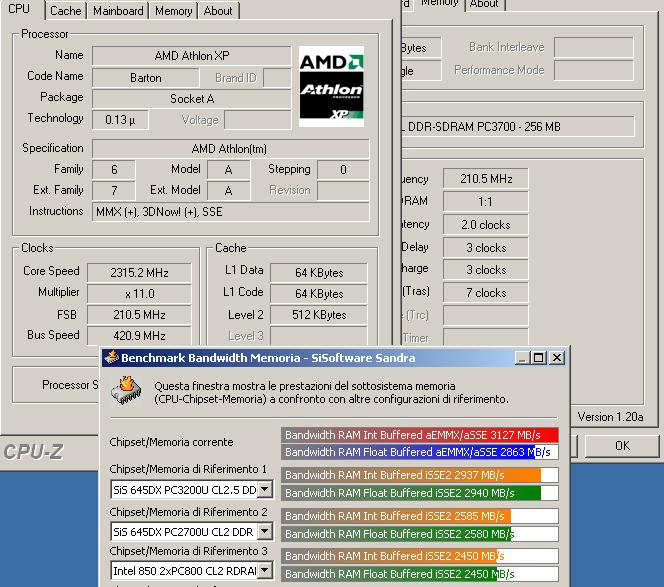Expand SiS 645DX PC2700U reference dropdown
The image size is (664, 587).
[265, 531]
